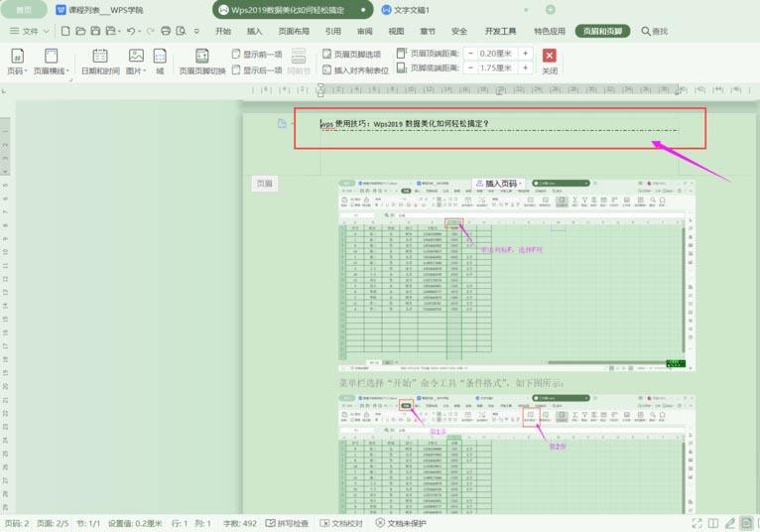Click the 0.20厘米 header distance field
This screenshot has height=532, width=760.
pos(498,54)
